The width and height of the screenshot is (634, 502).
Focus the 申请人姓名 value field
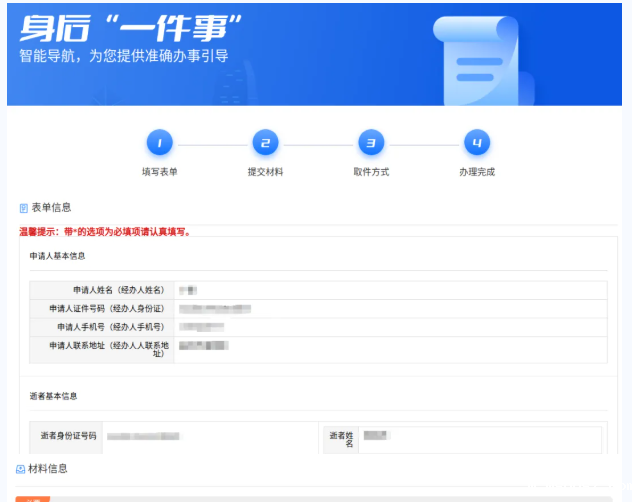pyautogui.click(x=390, y=289)
